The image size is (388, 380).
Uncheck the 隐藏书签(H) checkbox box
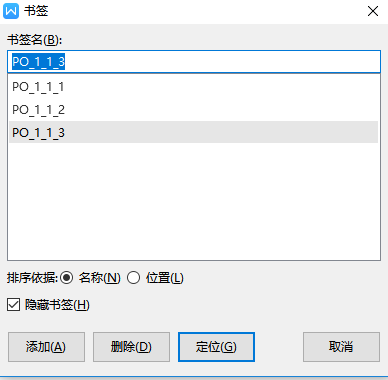[14, 305]
